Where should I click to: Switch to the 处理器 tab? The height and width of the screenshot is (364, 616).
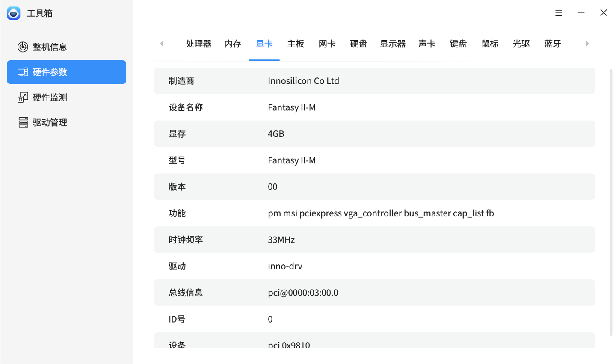198,44
